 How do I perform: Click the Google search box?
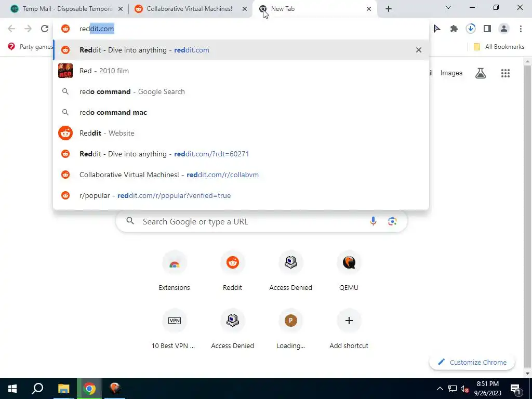pyautogui.click(x=261, y=221)
